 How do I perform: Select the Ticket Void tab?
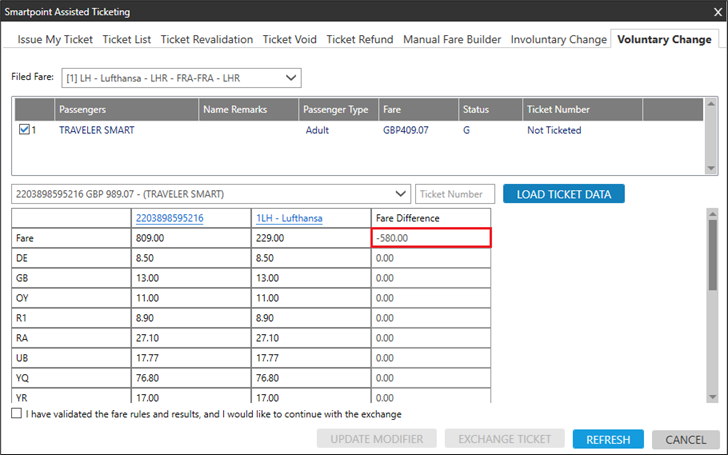point(290,40)
